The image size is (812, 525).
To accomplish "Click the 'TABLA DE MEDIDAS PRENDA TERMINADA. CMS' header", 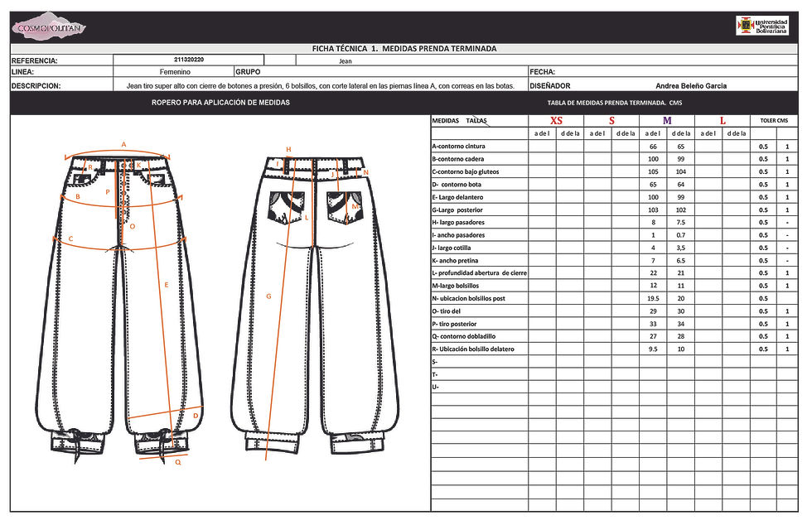I will 614,103.
